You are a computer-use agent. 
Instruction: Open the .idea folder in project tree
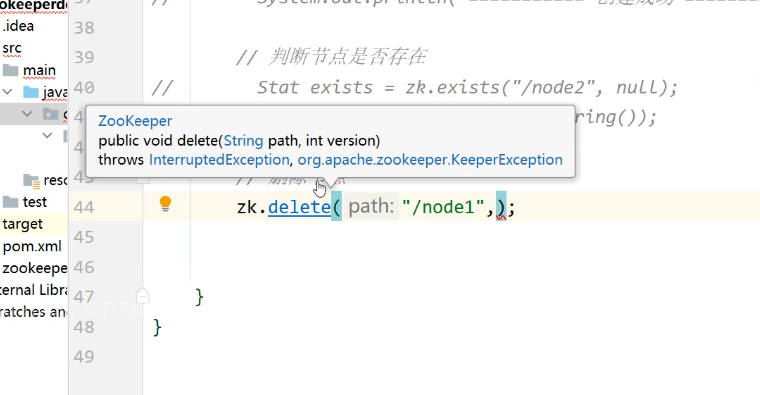coord(18,26)
